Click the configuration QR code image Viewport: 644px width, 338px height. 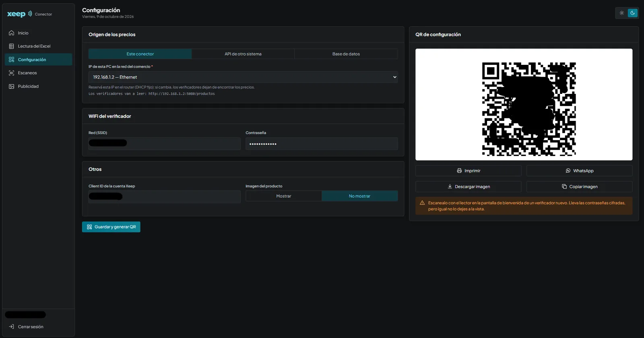tap(529, 109)
